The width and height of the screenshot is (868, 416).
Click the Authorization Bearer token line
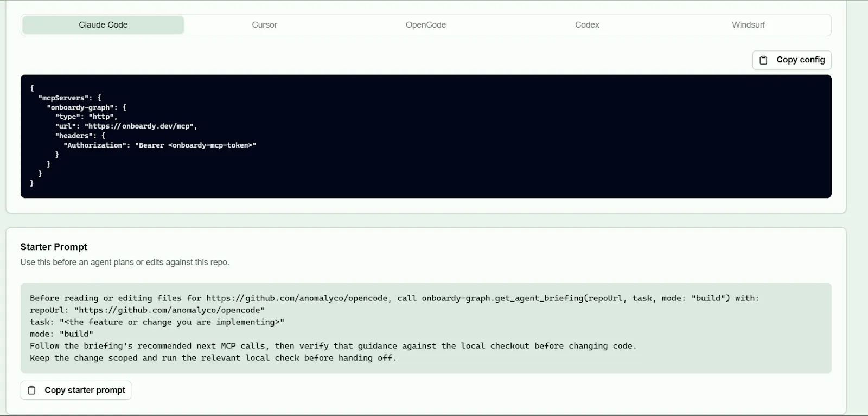[160, 145]
